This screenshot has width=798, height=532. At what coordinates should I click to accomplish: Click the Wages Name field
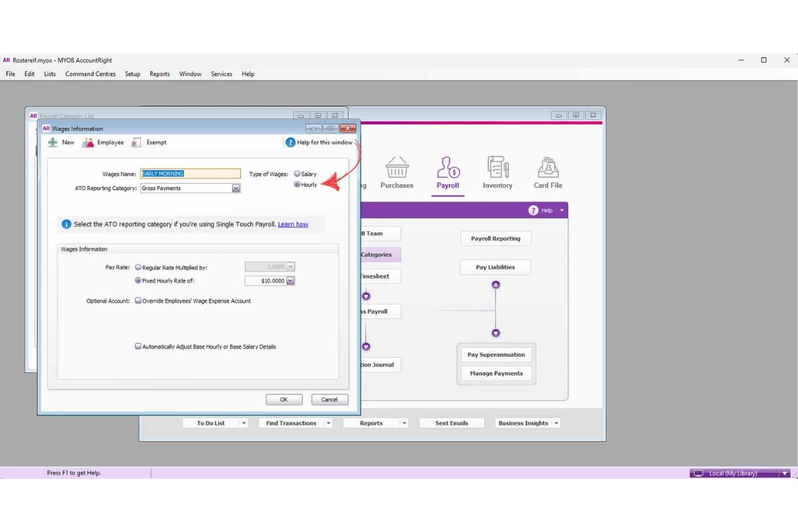(x=190, y=174)
